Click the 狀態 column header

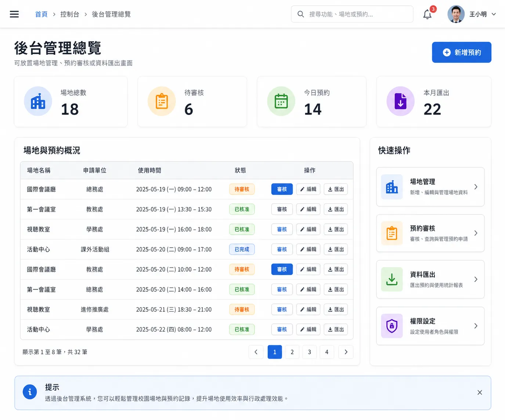click(241, 170)
